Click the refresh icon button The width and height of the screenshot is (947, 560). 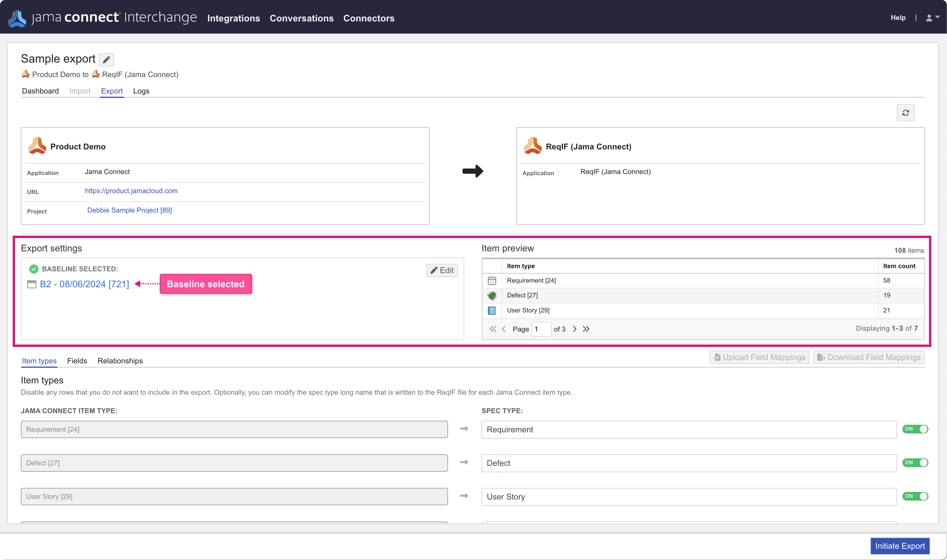[906, 113]
